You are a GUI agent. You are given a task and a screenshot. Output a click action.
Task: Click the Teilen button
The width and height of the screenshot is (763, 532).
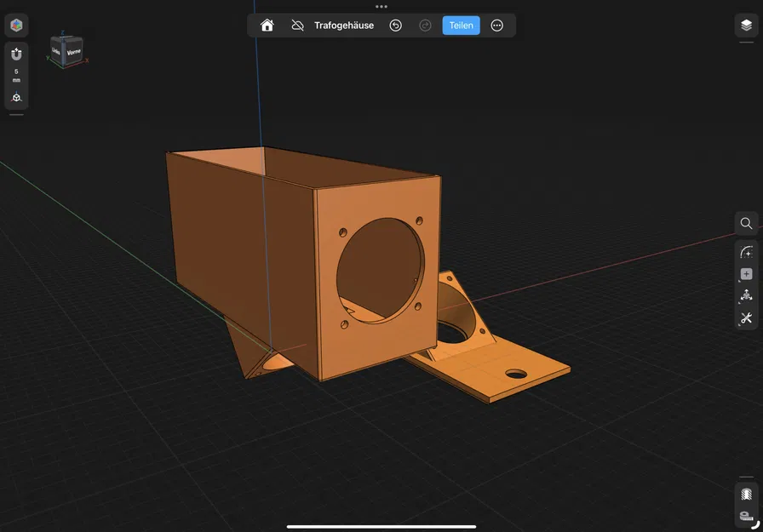coord(461,26)
